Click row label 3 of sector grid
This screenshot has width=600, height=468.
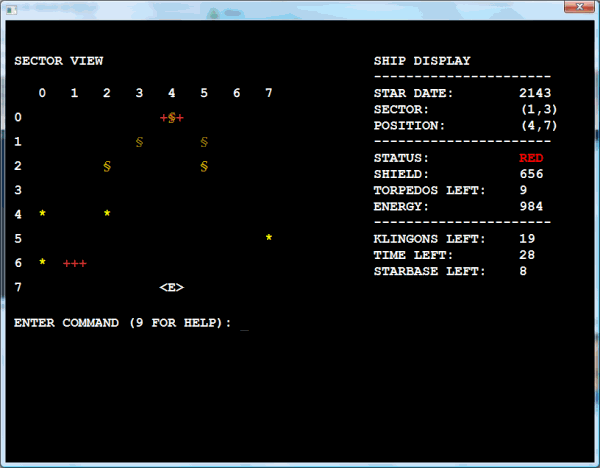(x=18, y=190)
